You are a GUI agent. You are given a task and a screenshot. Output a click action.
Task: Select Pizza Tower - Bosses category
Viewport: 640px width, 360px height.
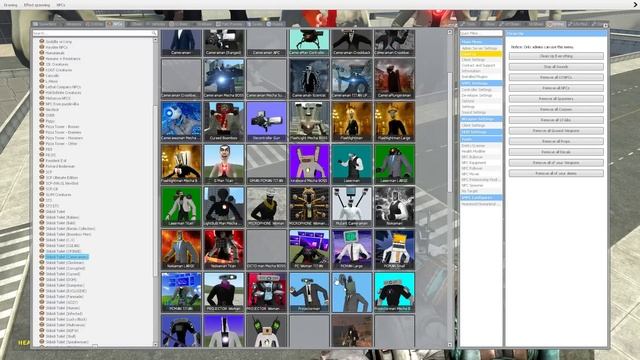coord(63,127)
